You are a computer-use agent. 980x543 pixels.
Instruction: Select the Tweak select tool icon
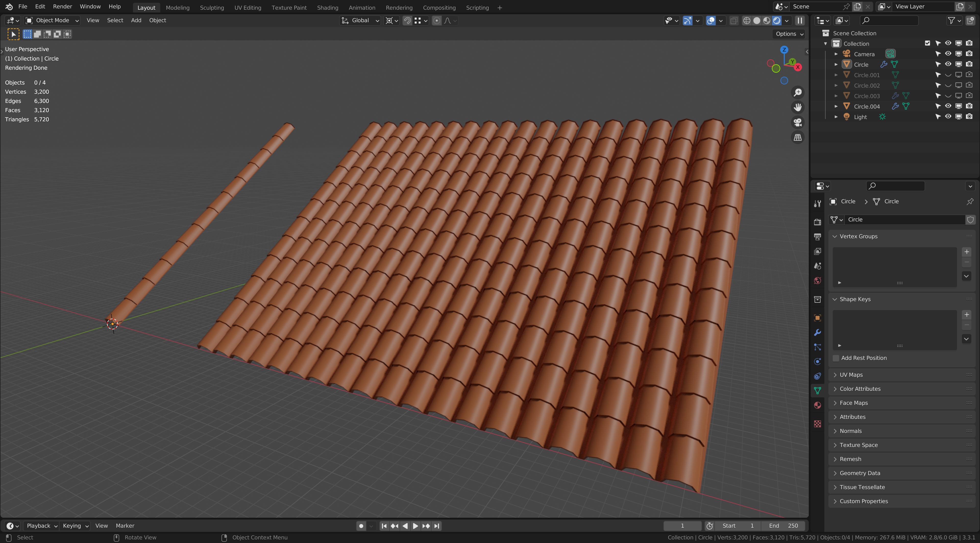13,34
